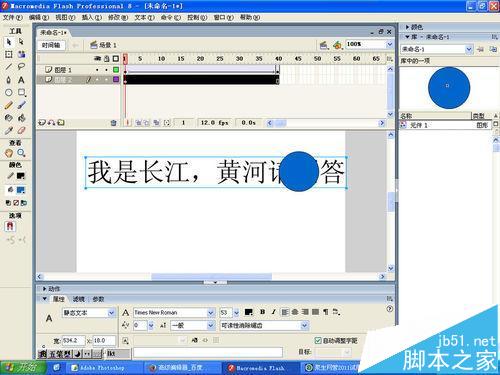The width and height of the screenshot is (500, 375).
Task: Expand the collapsed actions panel triangle
Action: pos(44,289)
